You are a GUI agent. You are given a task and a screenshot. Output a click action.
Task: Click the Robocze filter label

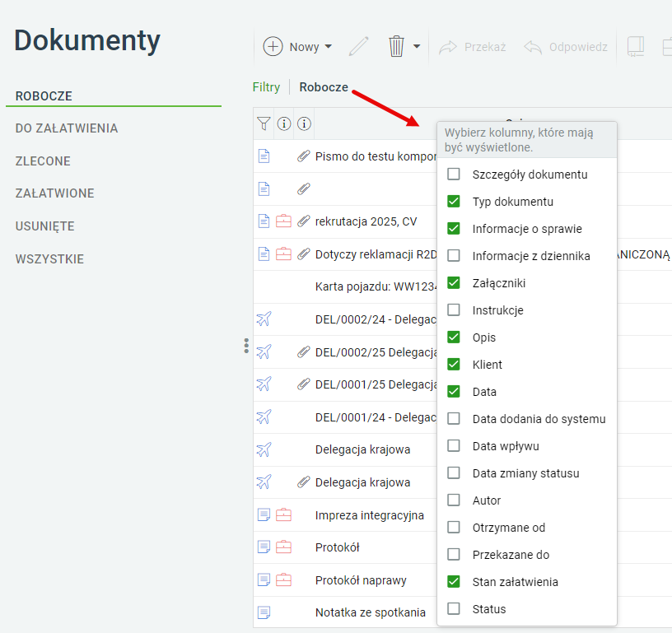point(324,87)
